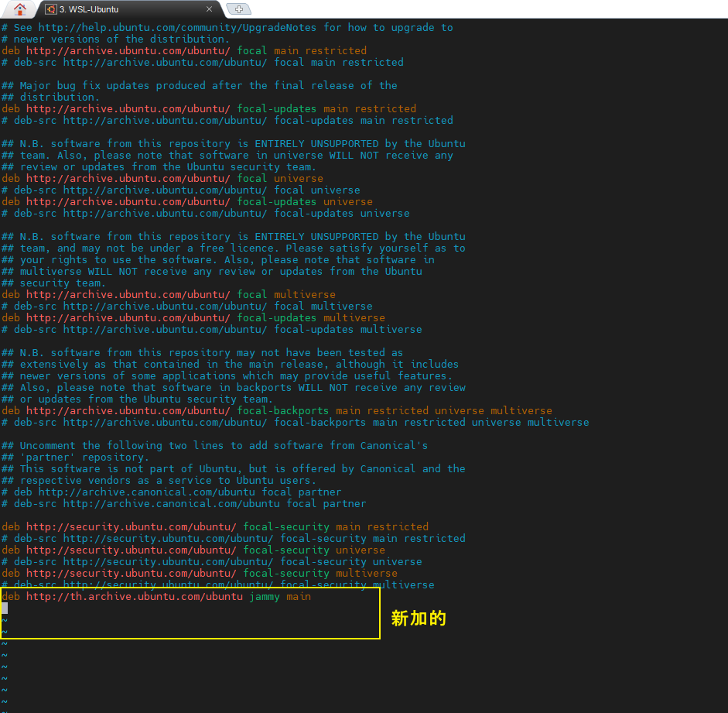Click the '# deb-src' canonical focal partner line
The height and width of the screenshot is (713, 728).
184,503
